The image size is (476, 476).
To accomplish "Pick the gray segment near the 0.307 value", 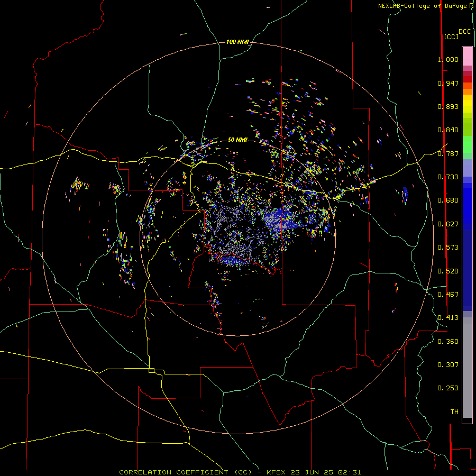I will click(x=467, y=368).
